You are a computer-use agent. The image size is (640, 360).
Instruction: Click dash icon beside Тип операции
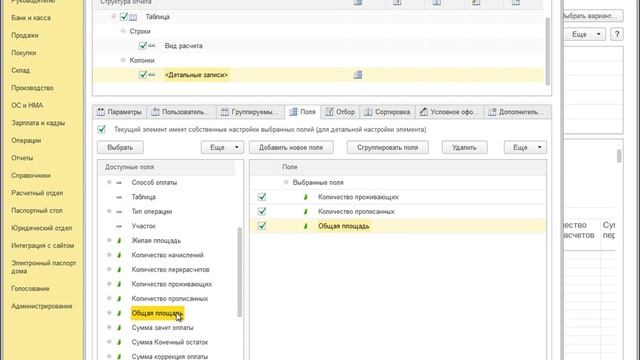[x=119, y=212]
